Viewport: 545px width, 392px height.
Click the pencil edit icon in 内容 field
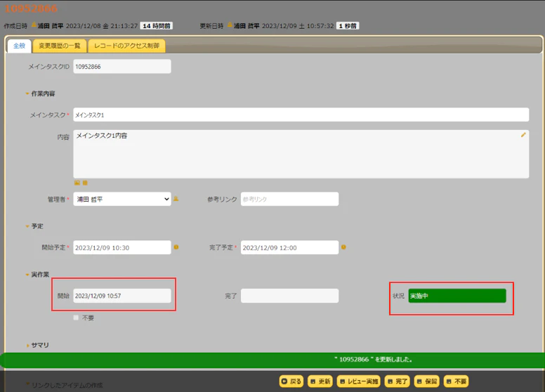[x=523, y=135]
